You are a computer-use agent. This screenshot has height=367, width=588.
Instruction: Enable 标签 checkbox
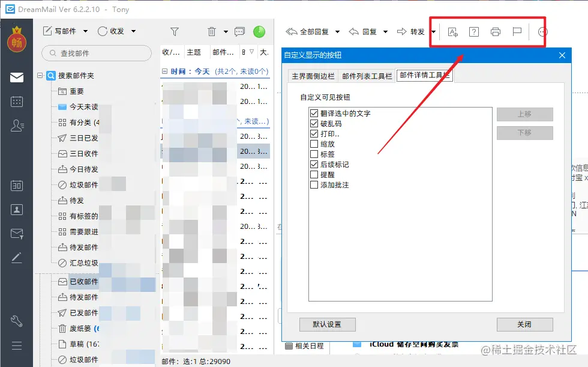coord(314,154)
